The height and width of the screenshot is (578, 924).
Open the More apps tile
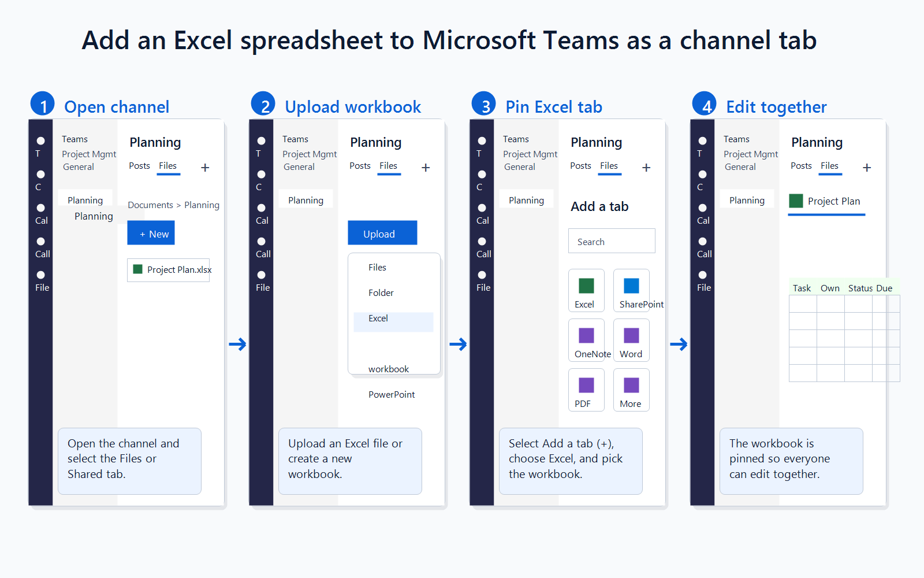tap(631, 390)
